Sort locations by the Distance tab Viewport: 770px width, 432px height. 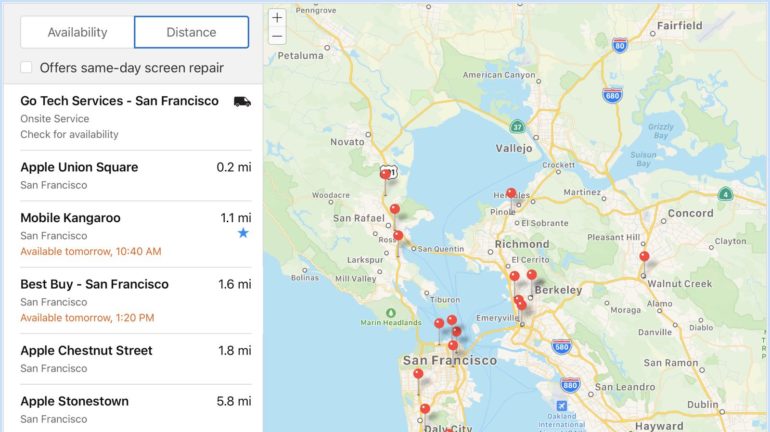[x=191, y=32]
